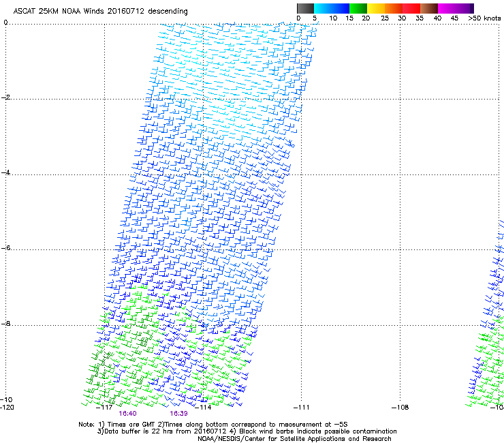Viewport: 504px width, 443px height.
Task: Click the cyan 5-10 knots legend swatch
Action: (323, 8)
